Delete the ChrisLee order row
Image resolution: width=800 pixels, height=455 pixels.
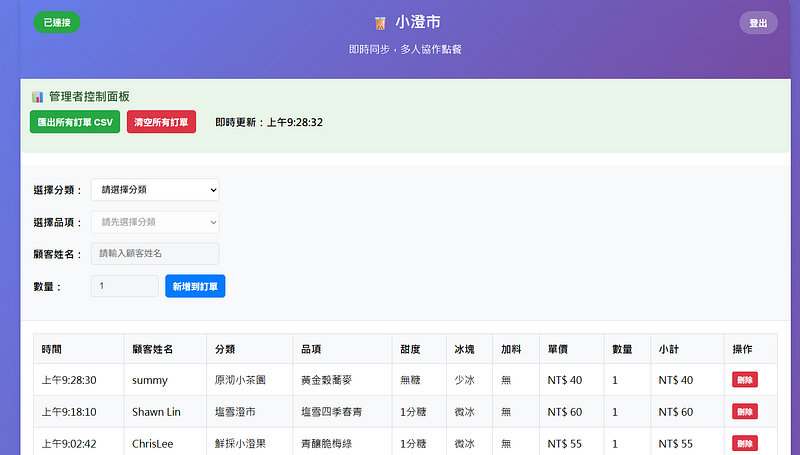[745, 443]
